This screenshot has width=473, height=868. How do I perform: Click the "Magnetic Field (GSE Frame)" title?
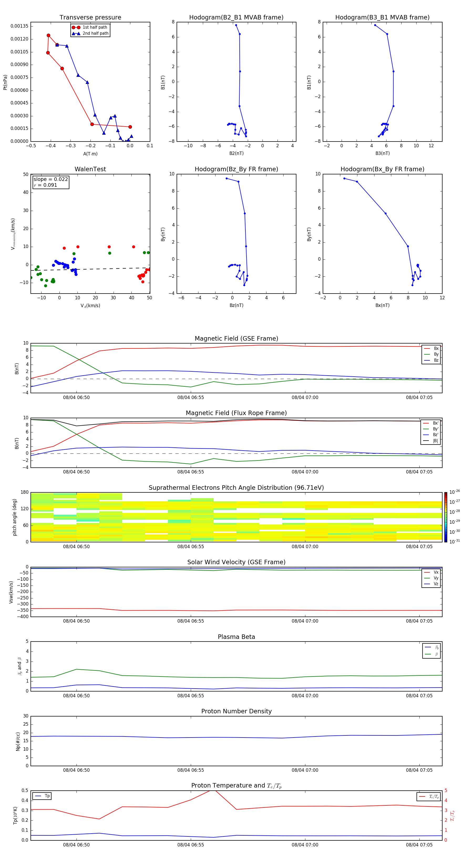coord(236,339)
